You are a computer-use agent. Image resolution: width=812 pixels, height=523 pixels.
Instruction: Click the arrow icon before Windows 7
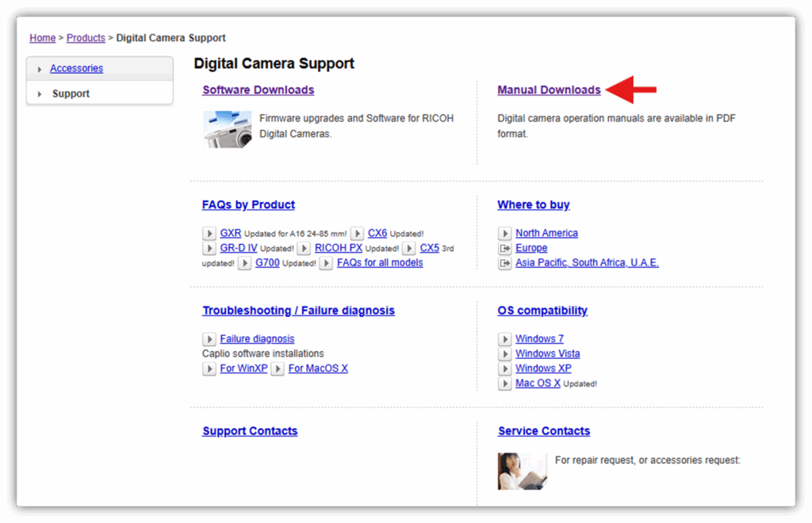point(505,339)
